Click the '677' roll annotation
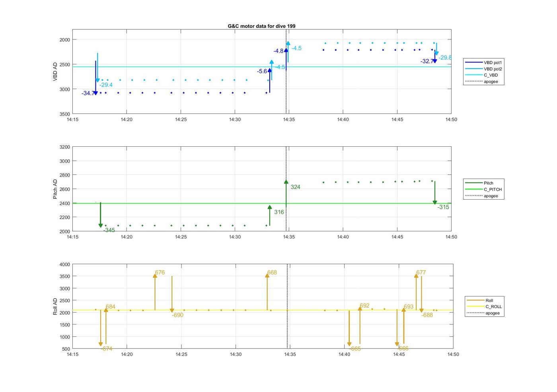Viewport: 557px width, 392px height. click(421, 272)
